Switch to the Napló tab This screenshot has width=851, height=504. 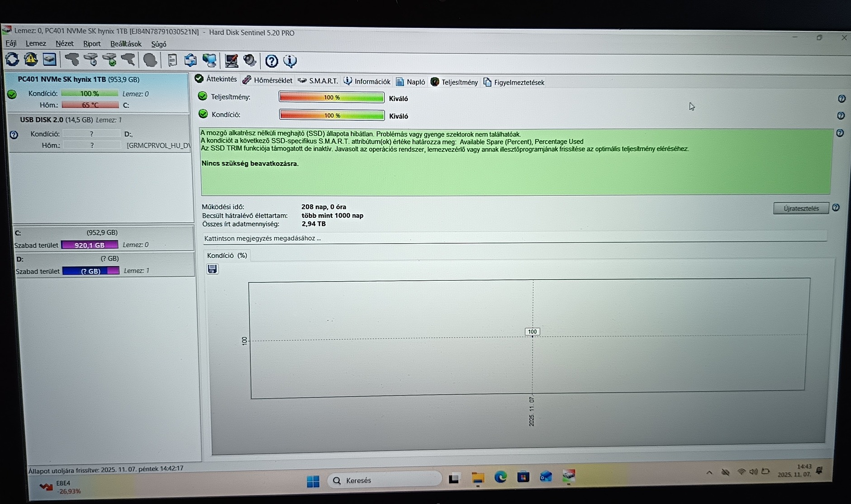[x=410, y=82]
